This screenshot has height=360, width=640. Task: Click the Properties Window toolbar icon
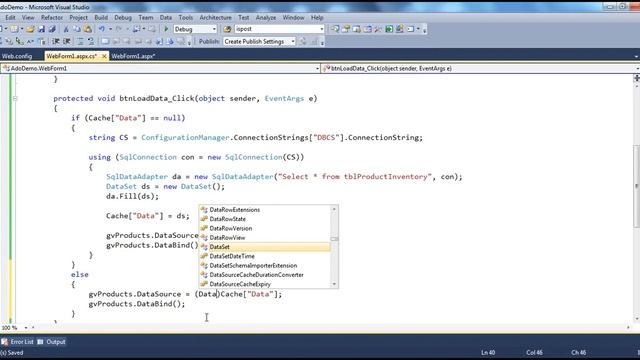point(346,29)
